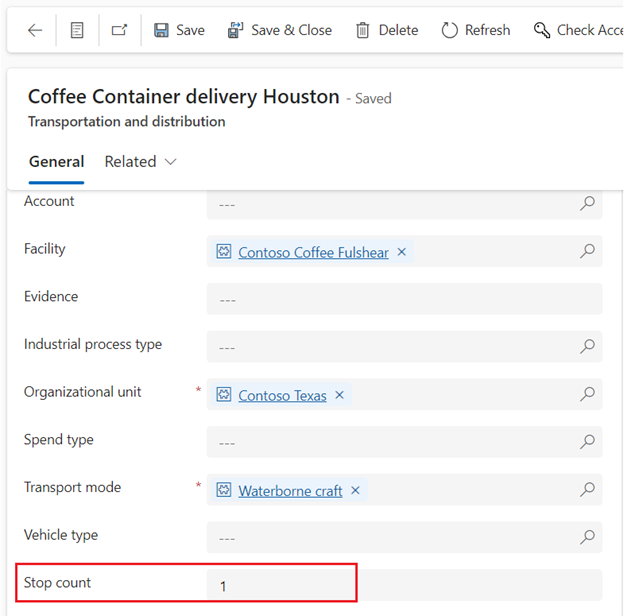The image size is (624, 616).
Task: Refresh the record
Action: pos(476,30)
